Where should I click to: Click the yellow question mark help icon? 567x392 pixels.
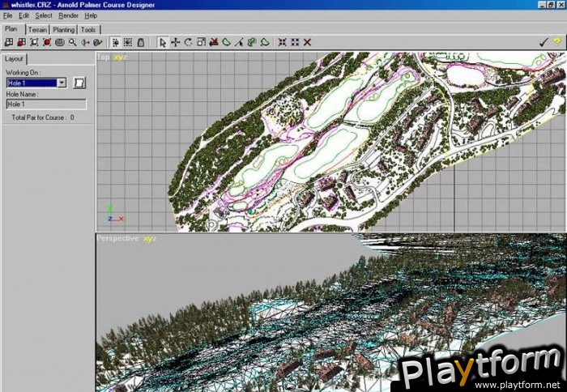pos(557,42)
